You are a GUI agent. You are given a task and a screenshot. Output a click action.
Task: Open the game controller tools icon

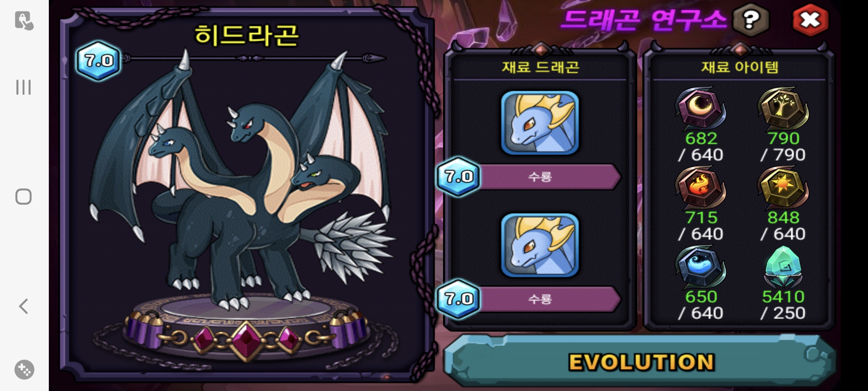pos(24,370)
